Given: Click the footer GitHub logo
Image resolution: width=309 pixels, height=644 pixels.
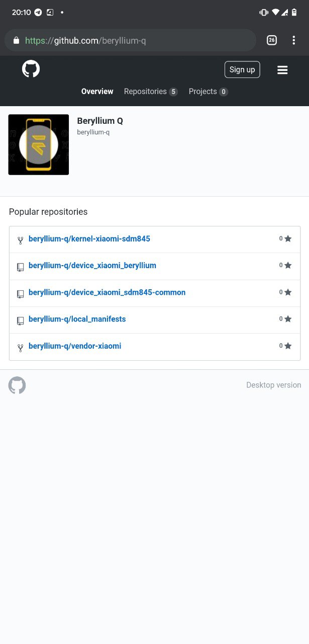Looking at the screenshot, I should (x=17, y=385).
